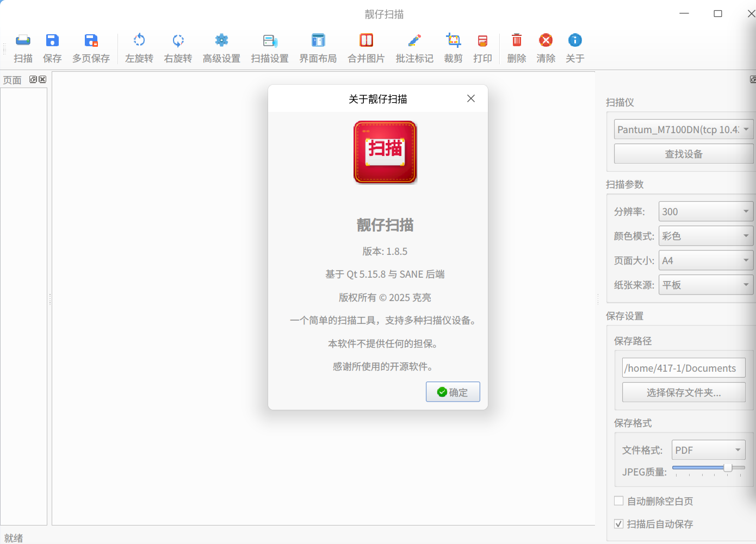This screenshot has width=756, height=544.
Task: Click the JPEG质量 slider handle
Action: point(728,467)
